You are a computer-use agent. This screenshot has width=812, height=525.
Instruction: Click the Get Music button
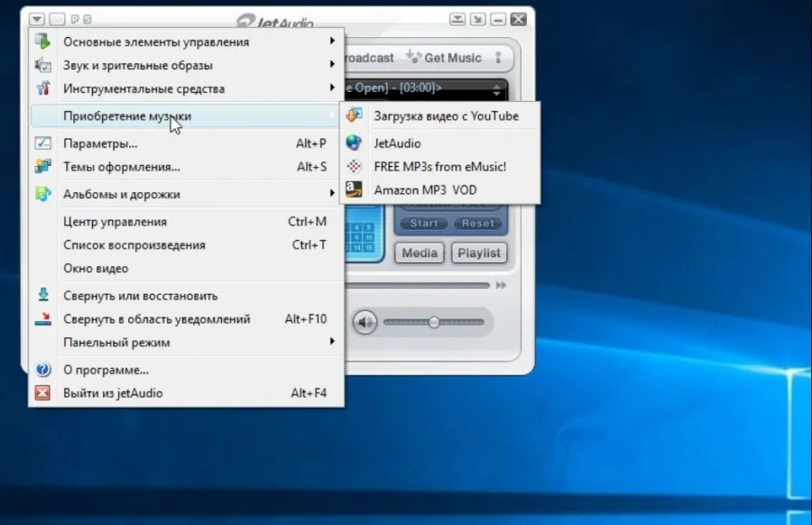click(444, 58)
